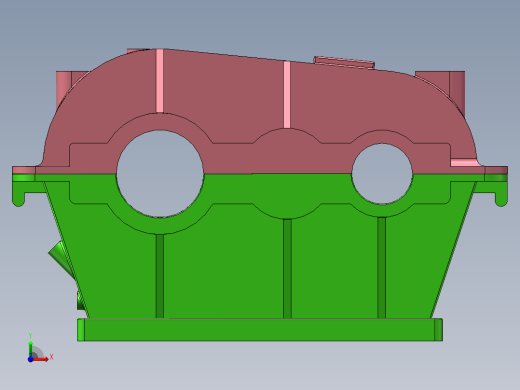
Task: Click the blue origin ball of triad
Action: coord(30,359)
